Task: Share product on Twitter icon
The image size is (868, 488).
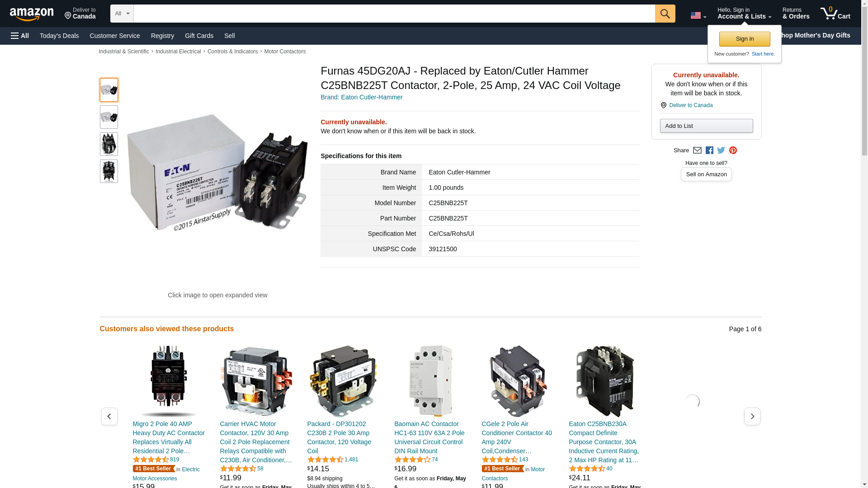Action: click(x=721, y=150)
